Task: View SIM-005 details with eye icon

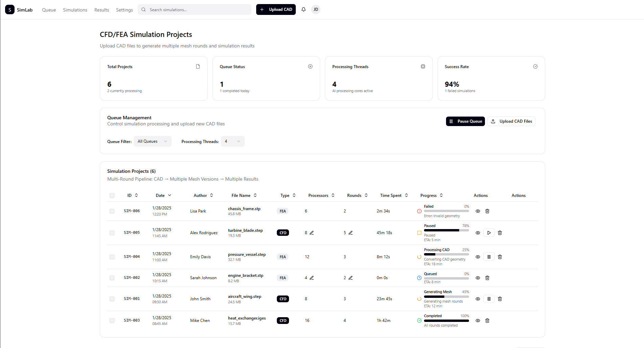Action: (x=478, y=233)
